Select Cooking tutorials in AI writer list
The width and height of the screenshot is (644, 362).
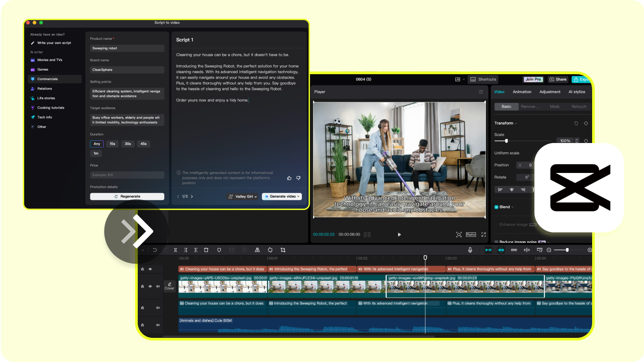click(51, 108)
